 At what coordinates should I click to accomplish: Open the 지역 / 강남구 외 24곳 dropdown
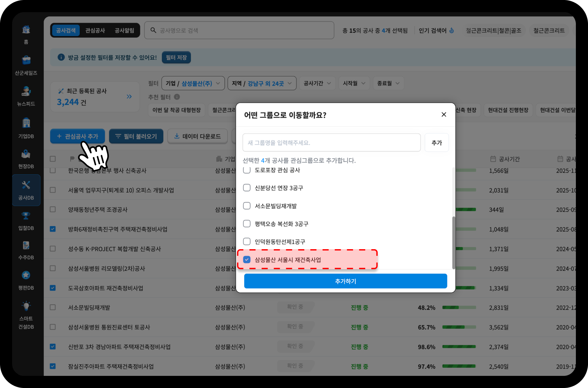click(x=262, y=83)
